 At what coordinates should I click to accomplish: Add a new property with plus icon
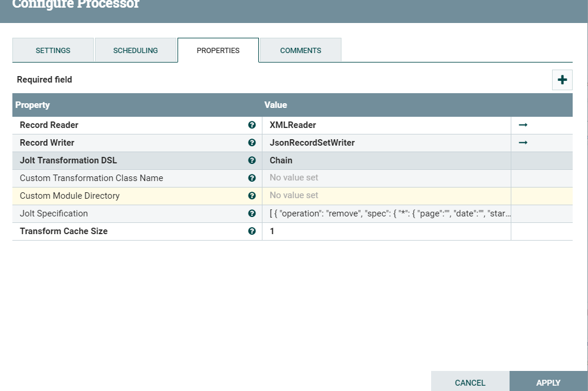click(x=562, y=80)
